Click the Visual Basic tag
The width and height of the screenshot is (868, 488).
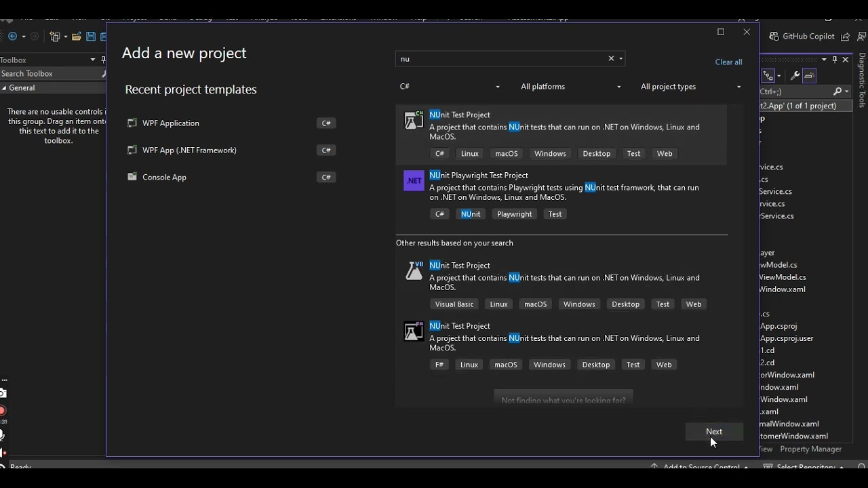click(x=454, y=304)
